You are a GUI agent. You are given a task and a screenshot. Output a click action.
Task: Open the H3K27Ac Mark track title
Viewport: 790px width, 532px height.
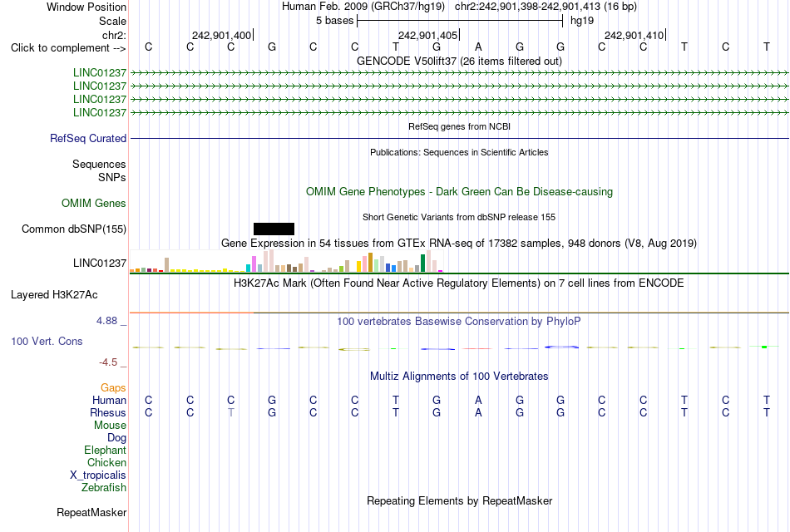point(459,283)
